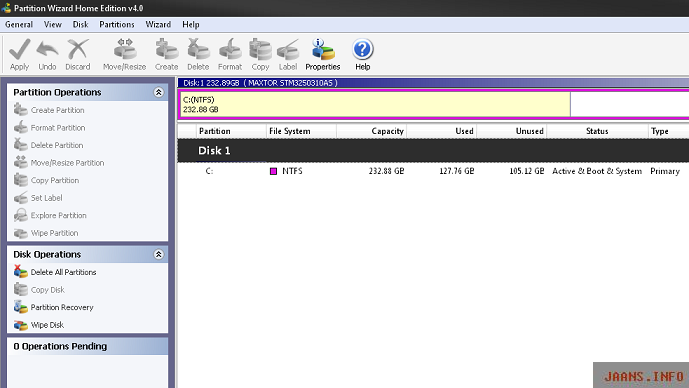The height and width of the screenshot is (388, 689).
Task: Click the Delete toolbar icon
Action: (x=198, y=49)
